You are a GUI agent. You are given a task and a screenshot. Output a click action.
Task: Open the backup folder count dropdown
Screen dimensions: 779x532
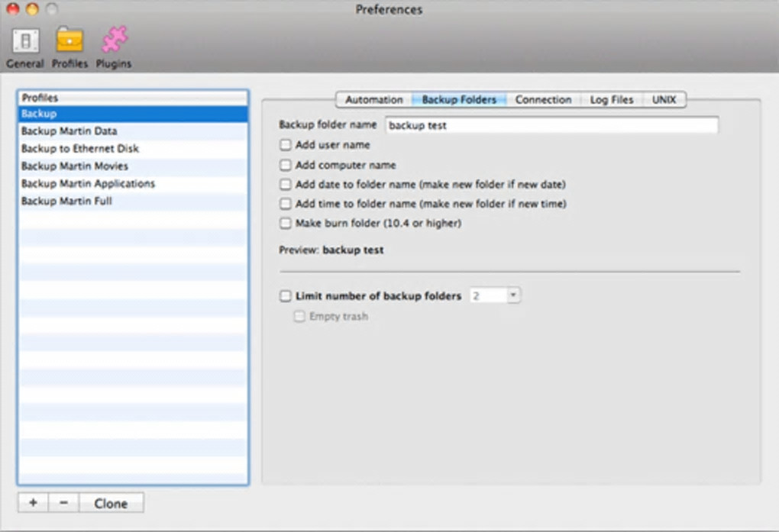(513, 295)
